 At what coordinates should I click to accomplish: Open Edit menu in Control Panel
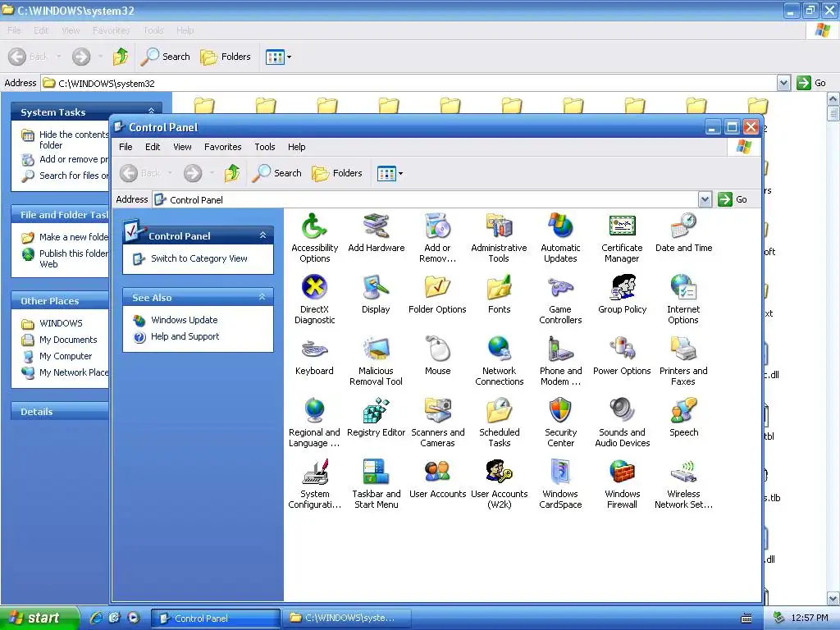point(153,147)
